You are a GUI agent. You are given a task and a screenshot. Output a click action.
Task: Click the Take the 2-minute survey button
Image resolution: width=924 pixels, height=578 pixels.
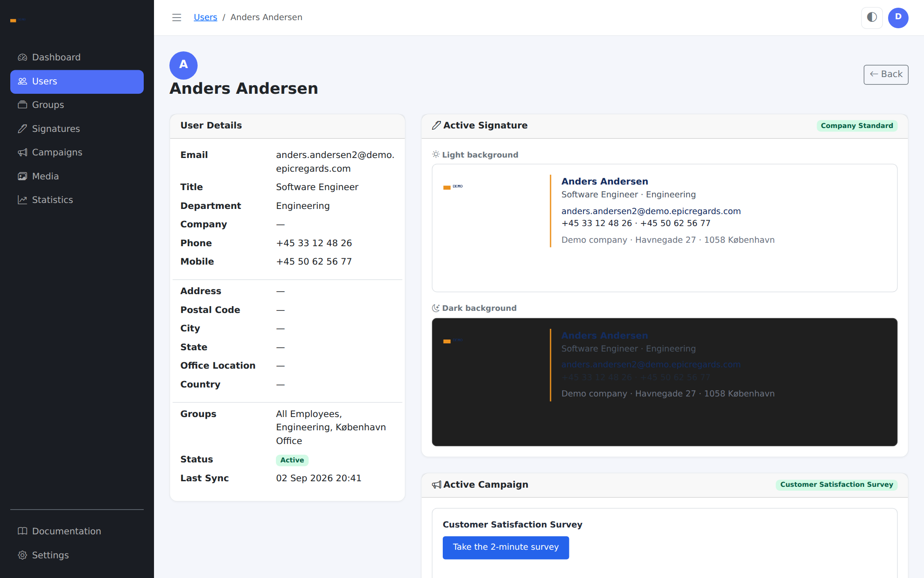coord(506,548)
